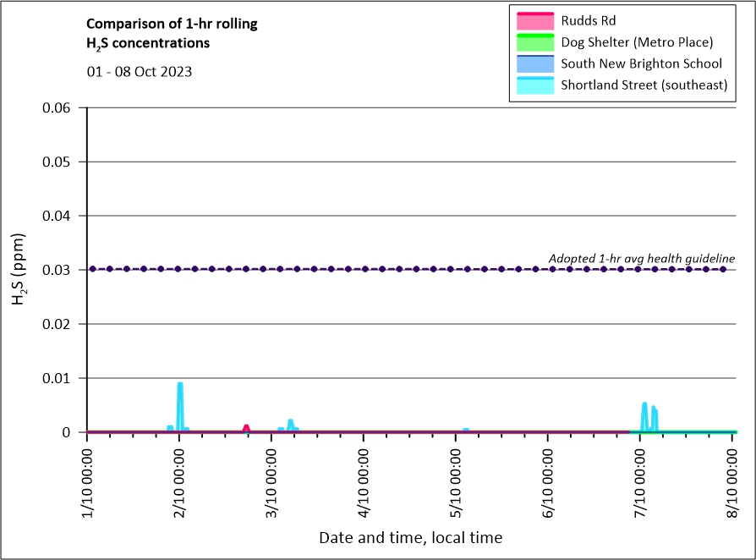Image resolution: width=756 pixels, height=560 pixels.
Task: Click the date range '01 - 08 Oct 2023'
Action: (x=140, y=72)
